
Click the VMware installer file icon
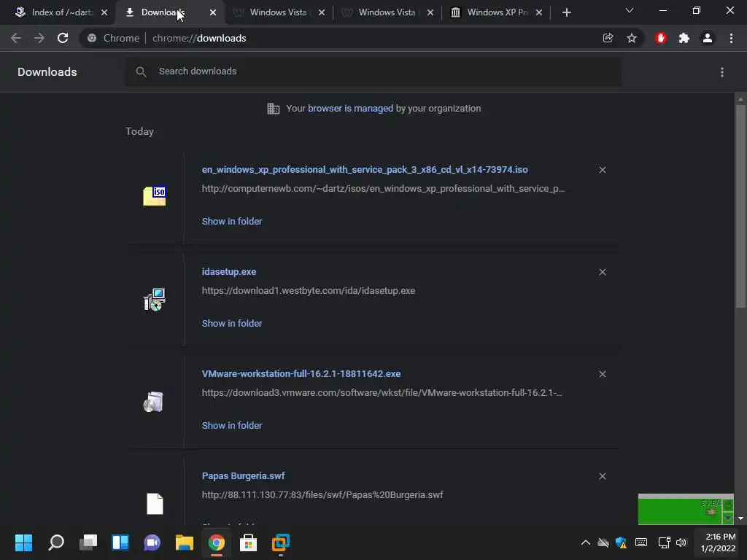(153, 402)
